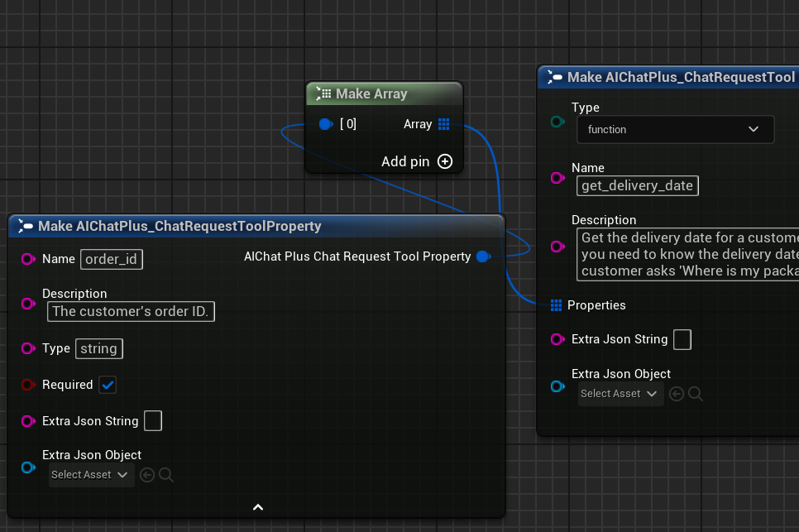Open the Type dropdown showing function
Image resolution: width=799 pixels, height=532 pixels.
tap(675, 129)
